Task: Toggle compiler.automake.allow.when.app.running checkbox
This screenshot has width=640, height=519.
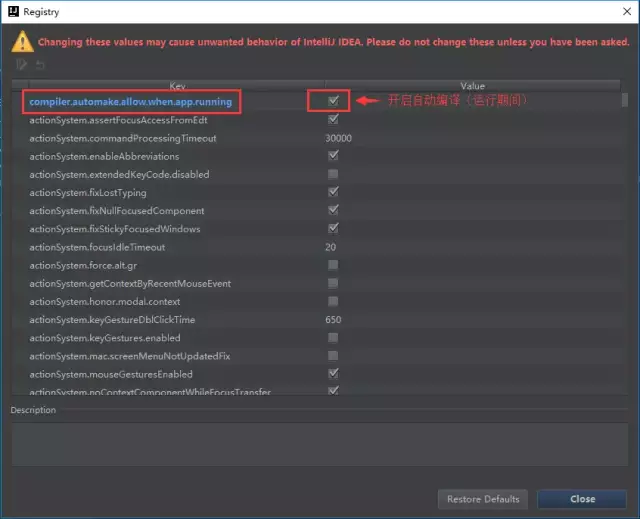Action: pyautogui.click(x=333, y=101)
